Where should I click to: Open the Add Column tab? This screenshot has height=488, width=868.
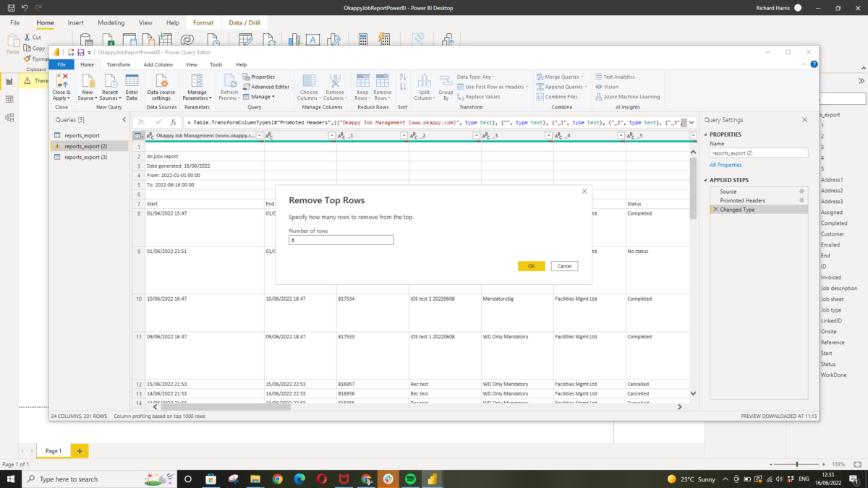click(158, 64)
